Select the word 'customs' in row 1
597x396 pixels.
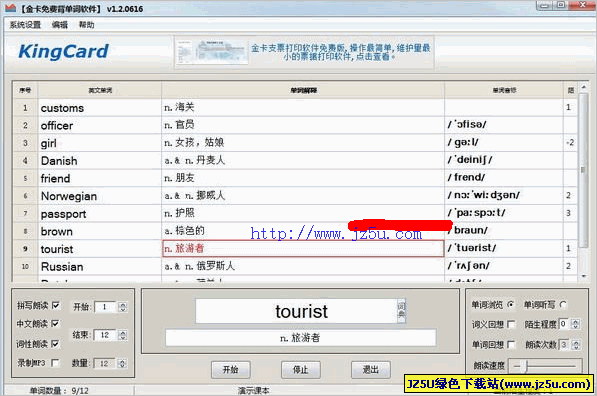62,108
